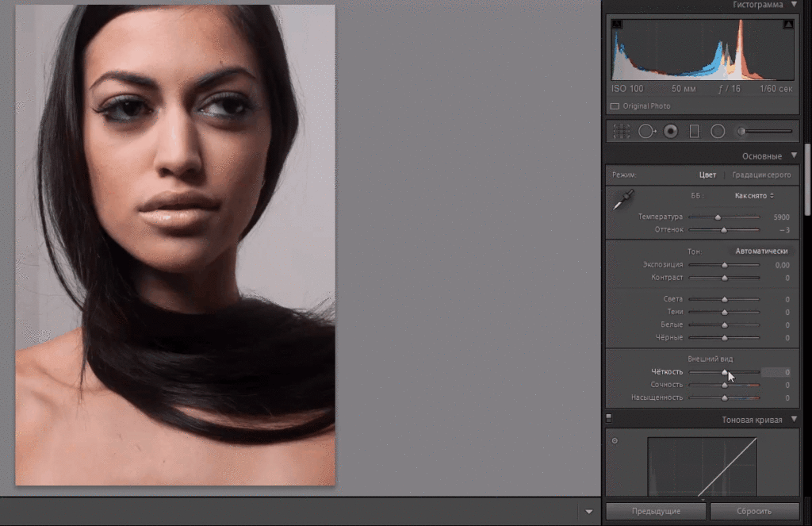Switch treatment mode to Цвет
812x526 pixels.
pyautogui.click(x=707, y=175)
